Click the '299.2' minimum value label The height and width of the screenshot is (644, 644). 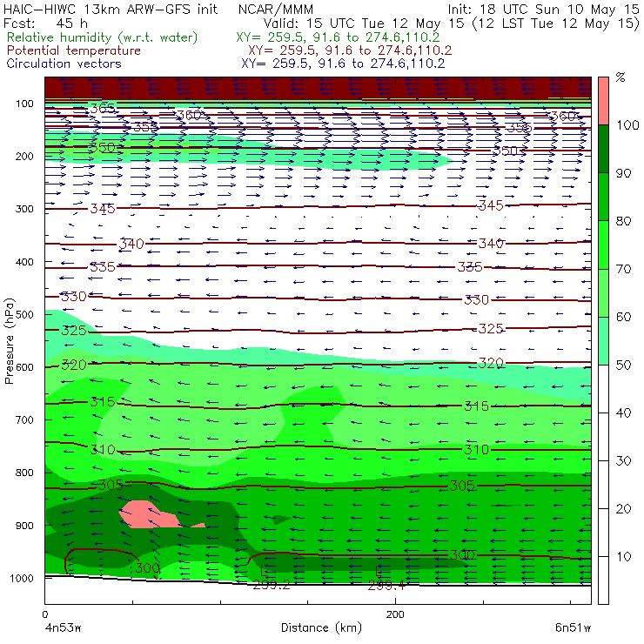(x=272, y=585)
